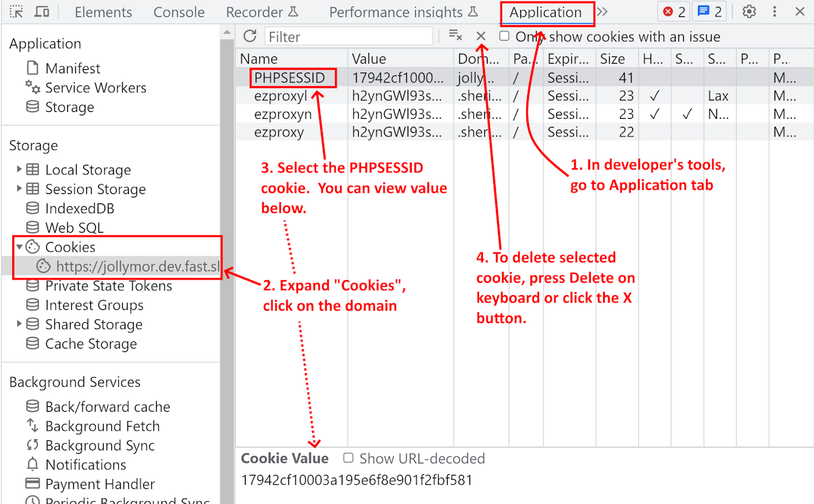View the Manifest page

pos(72,68)
